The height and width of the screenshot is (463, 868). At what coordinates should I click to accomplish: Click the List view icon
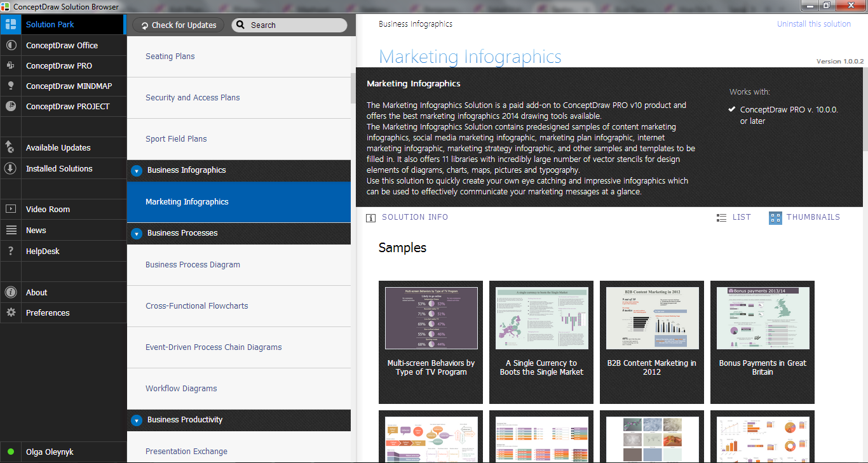click(721, 218)
